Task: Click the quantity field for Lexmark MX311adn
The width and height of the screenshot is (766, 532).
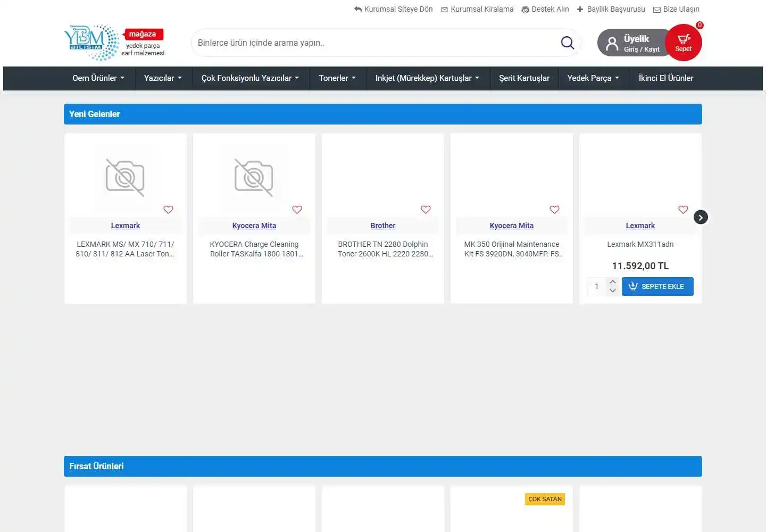Action: point(597,286)
